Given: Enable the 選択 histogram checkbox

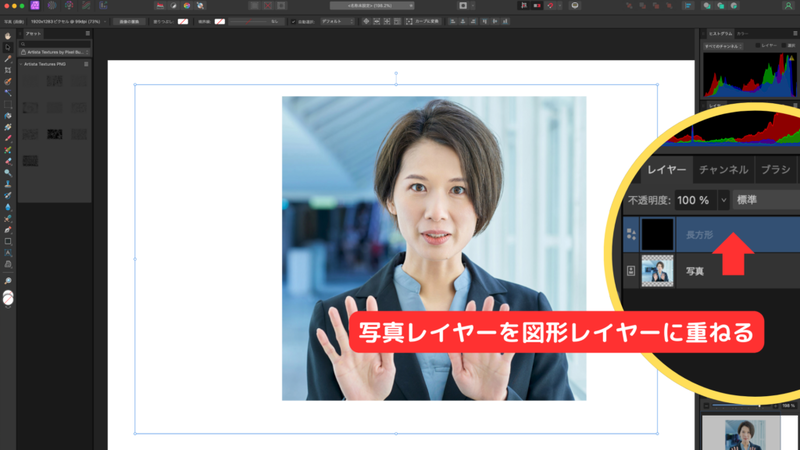Looking at the screenshot, I should click(784, 45).
